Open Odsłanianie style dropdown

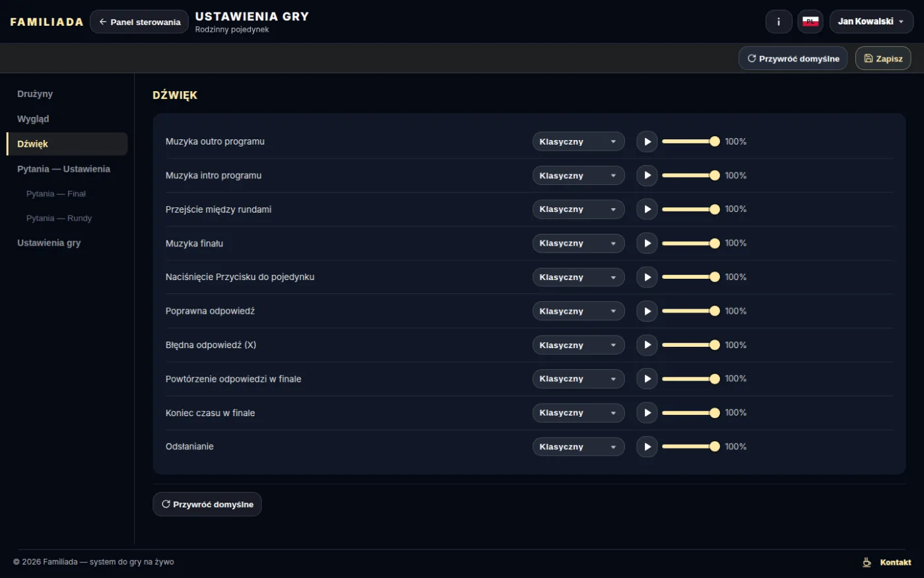tap(578, 447)
